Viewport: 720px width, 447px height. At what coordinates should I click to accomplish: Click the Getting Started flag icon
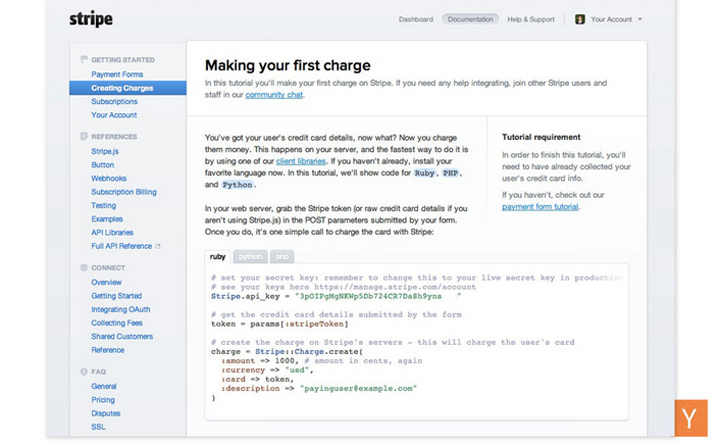click(x=84, y=59)
